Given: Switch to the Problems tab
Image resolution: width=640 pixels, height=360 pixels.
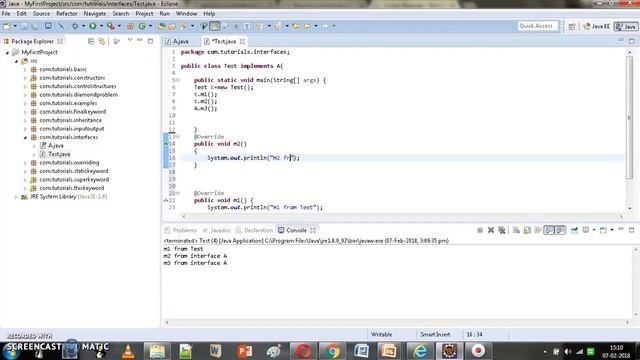Looking at the screenshot, I should (x=181, y=230).
